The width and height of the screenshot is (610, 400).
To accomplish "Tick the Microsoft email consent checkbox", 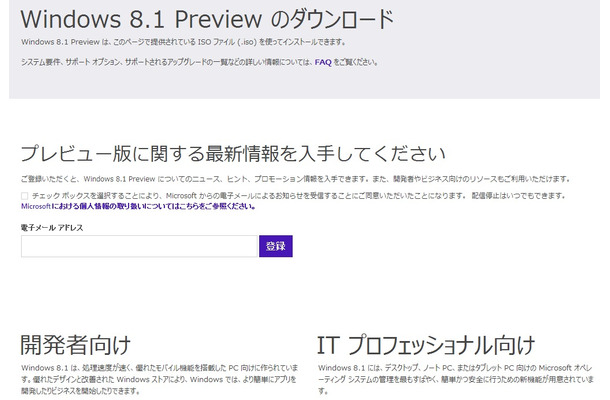I will point(25,196).
